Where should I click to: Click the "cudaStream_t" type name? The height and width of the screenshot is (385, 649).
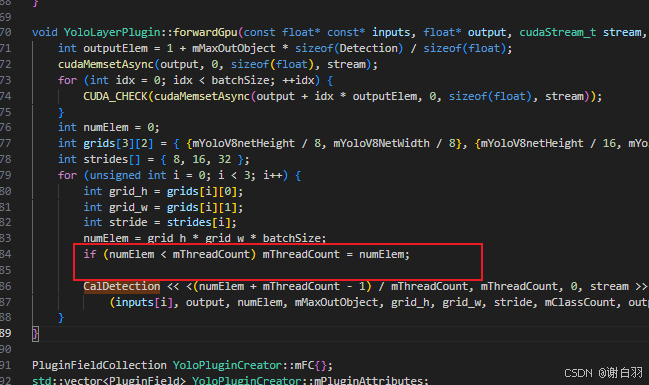click(558, 32)
